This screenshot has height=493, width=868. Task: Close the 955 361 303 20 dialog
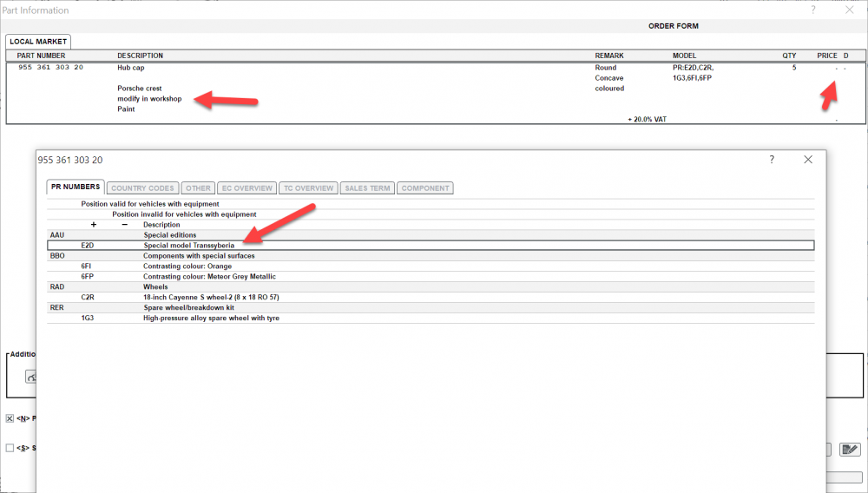[x=808, y=160]
